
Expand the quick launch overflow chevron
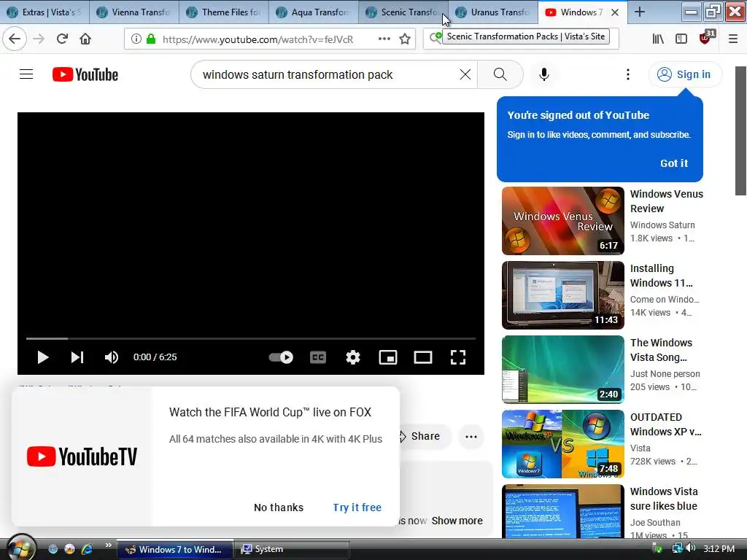(108, 545)
